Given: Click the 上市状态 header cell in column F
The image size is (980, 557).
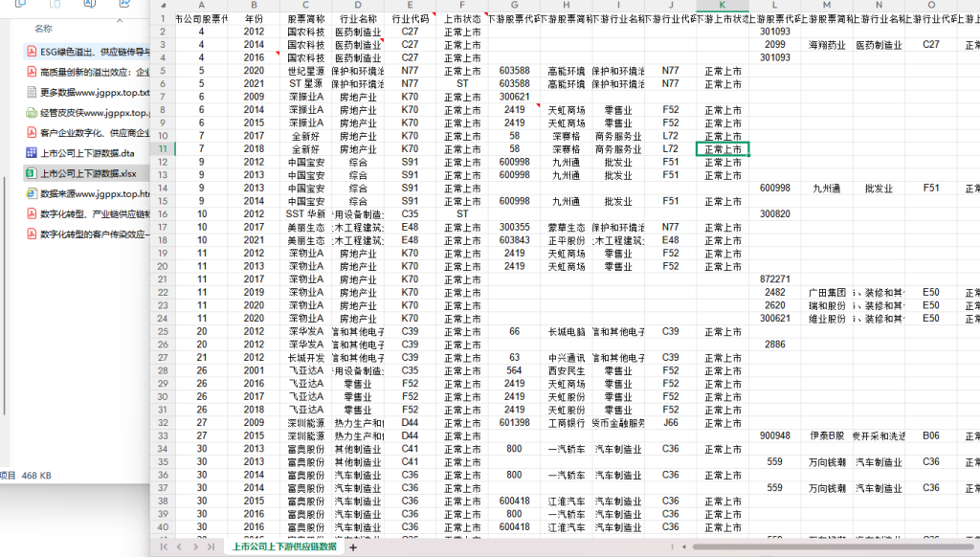Looking at the screenshot, I should click(462, 19).
